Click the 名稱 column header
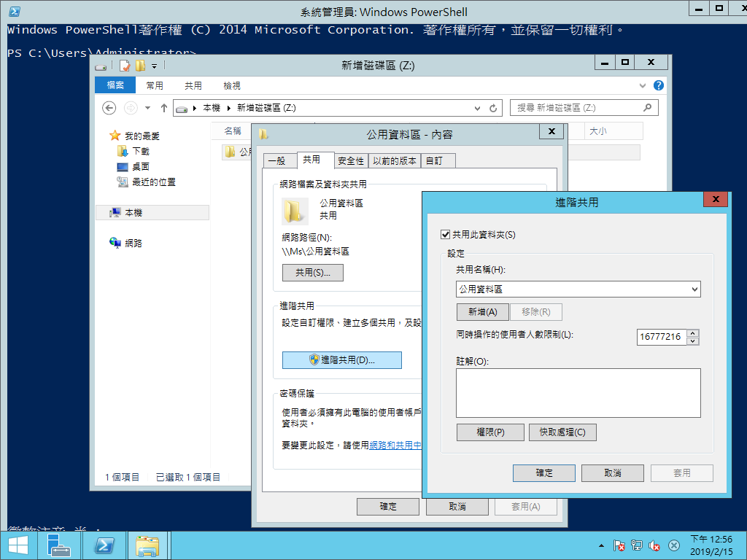The height and width of the screenshot is (560, 747). (x=233, y=131)
